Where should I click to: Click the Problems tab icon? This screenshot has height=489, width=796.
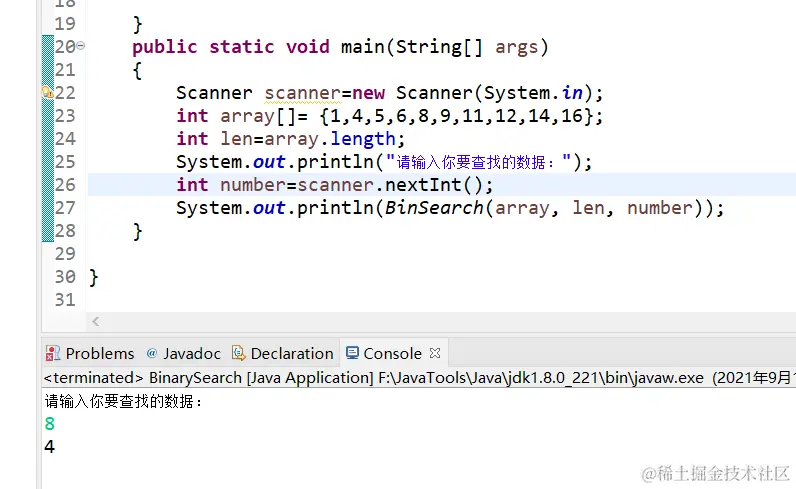tap(52, 353)
